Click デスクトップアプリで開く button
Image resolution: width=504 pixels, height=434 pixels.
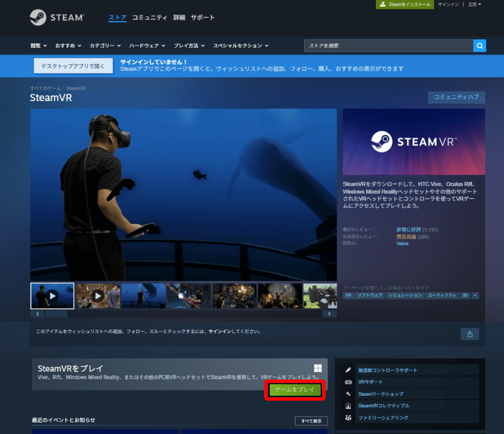(73, 66)
